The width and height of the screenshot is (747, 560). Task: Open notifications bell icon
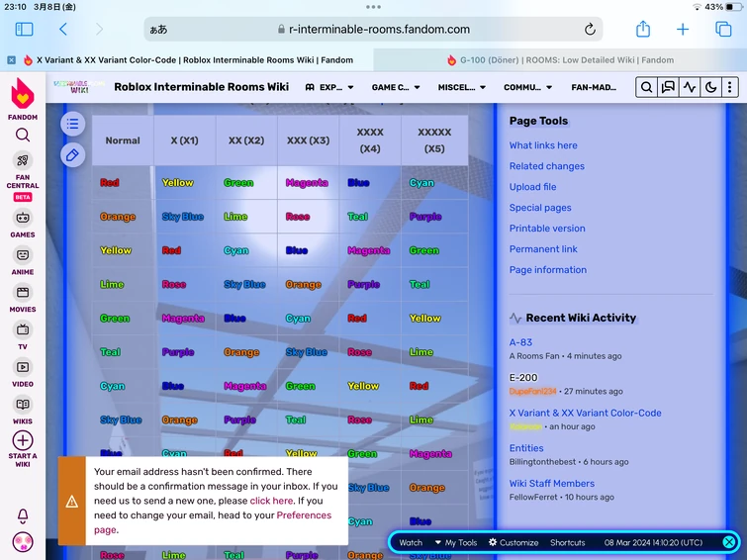click(23, 515)
